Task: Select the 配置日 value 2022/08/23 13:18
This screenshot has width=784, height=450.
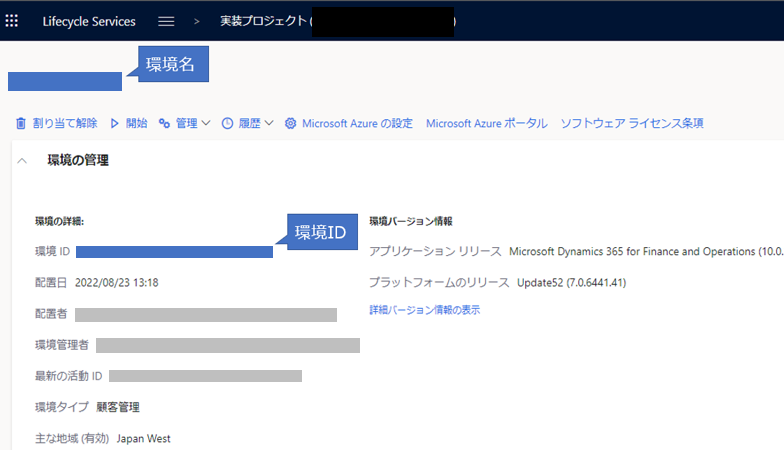Action: [116, 282]
